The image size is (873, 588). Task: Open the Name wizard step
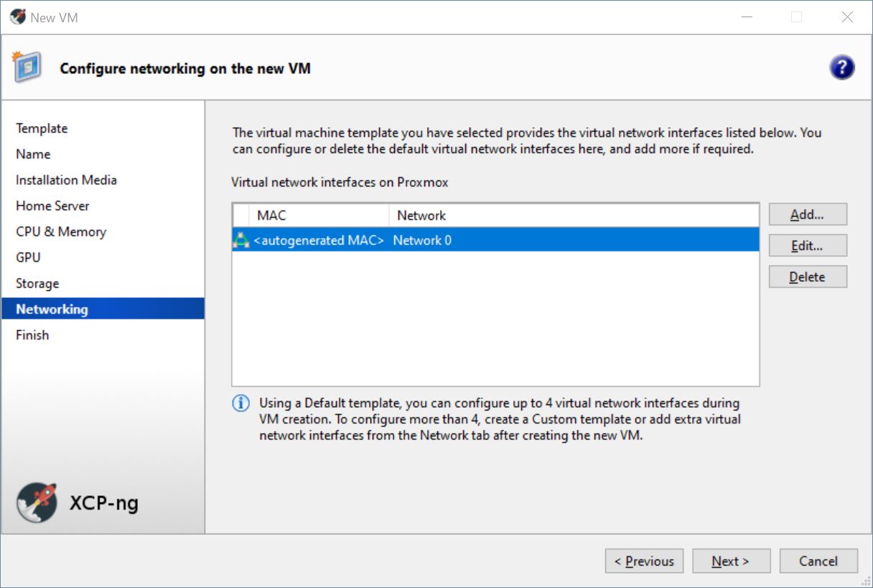pyautogui.click(x=33, y=154)
